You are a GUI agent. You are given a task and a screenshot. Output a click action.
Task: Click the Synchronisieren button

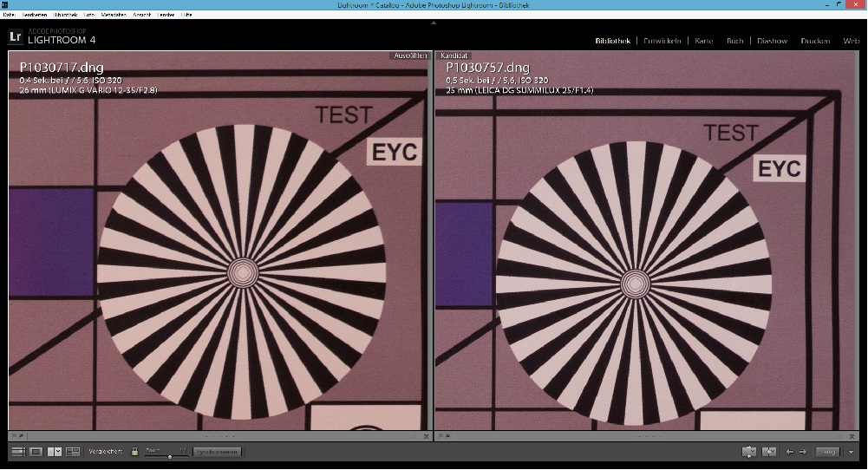(x=218, y=452)
